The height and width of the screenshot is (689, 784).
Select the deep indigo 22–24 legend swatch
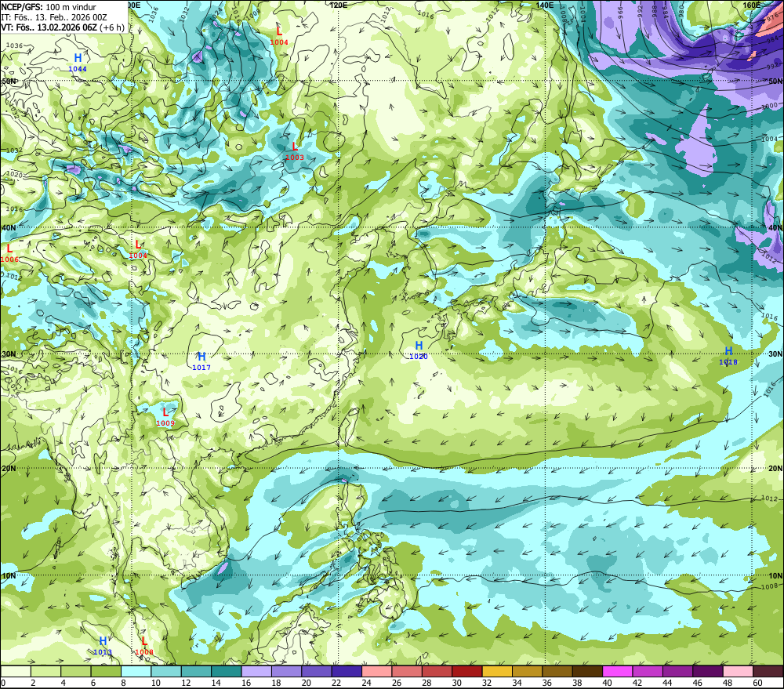347,671
